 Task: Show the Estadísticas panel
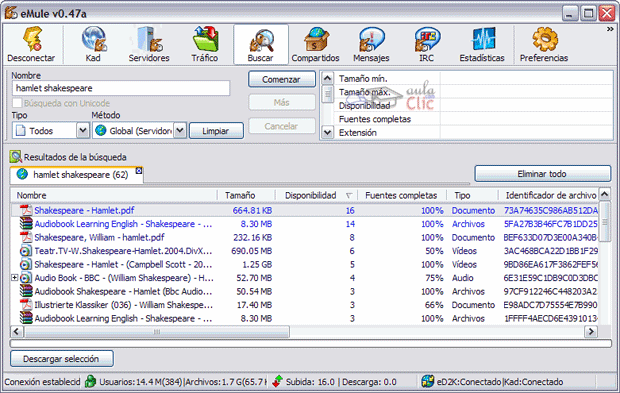(x=482, y=44)
